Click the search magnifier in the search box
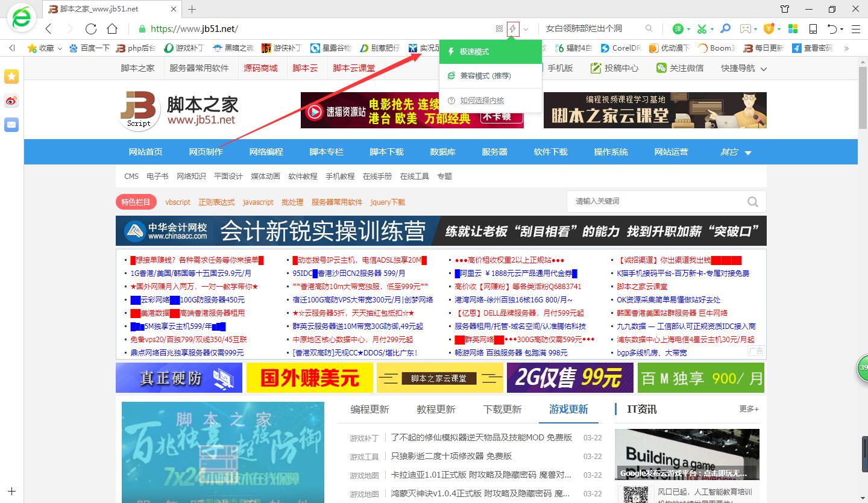 coord(649,28)
